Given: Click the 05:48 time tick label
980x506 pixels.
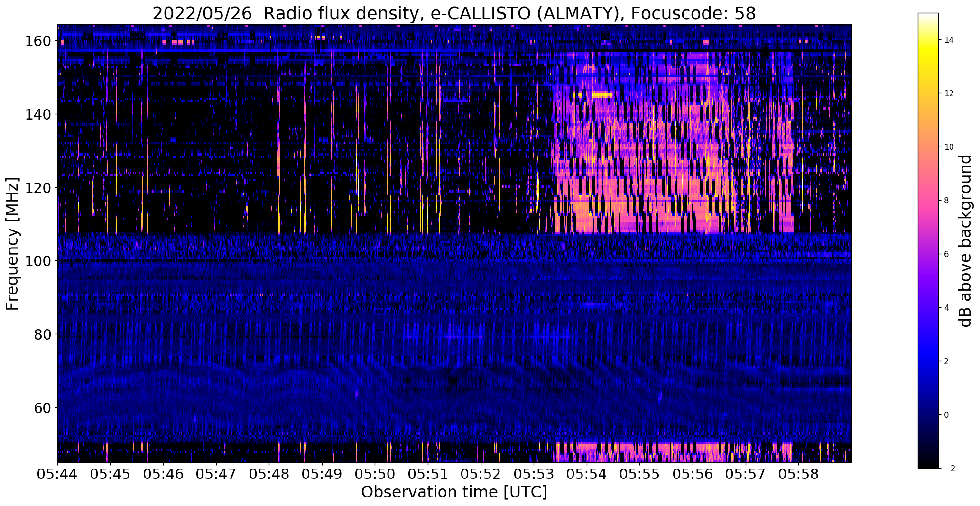Looking at the screenshot, I should click(x=269, y=474).
